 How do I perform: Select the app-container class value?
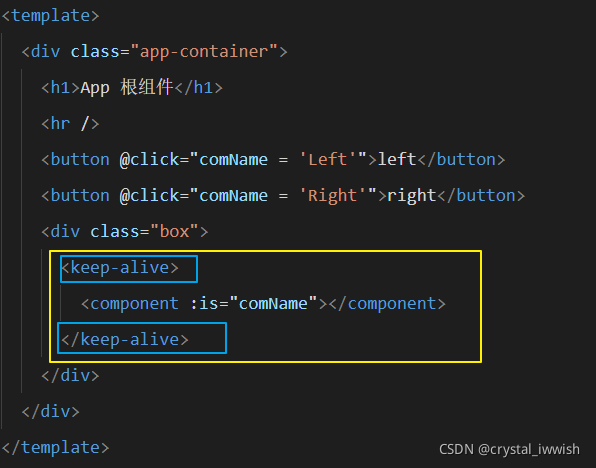[x=204, y=51]
